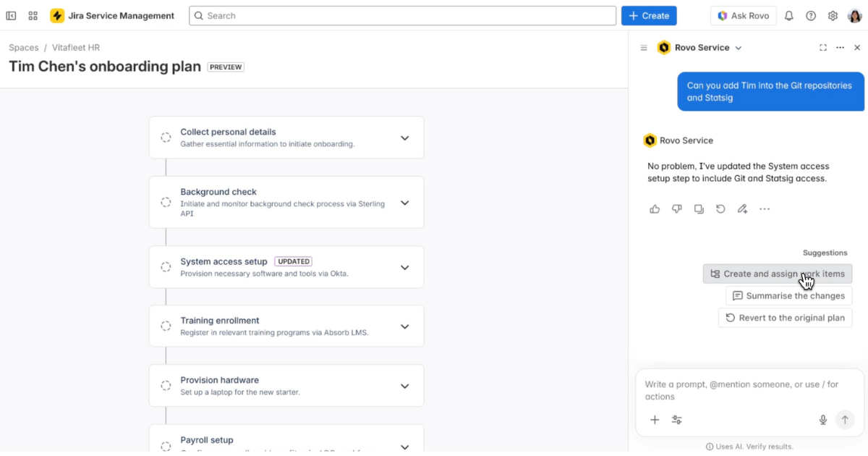This screenshot has height=456, width=868.
Task: Regenerate the Rovo response
Action: pyautogui.click(x=720, y=209)
